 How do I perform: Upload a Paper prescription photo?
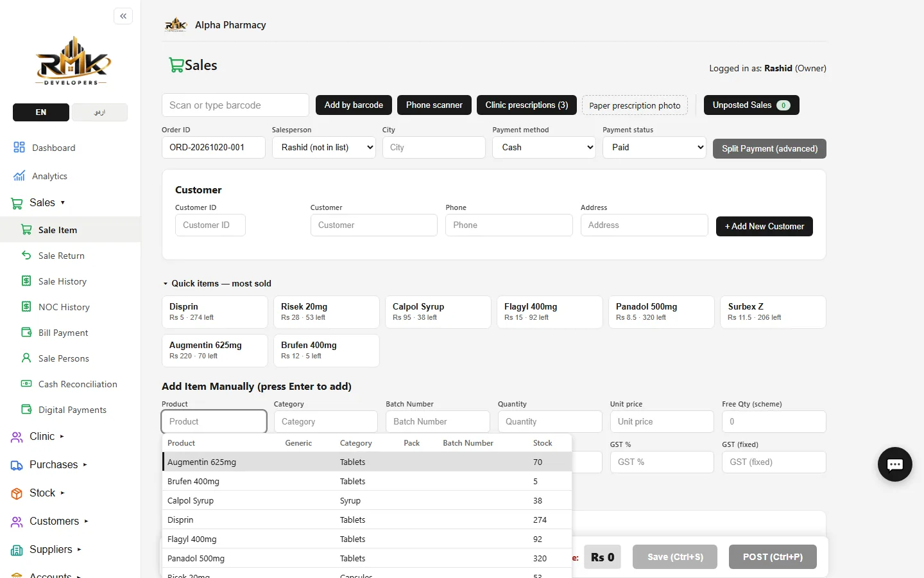[635, 105]
